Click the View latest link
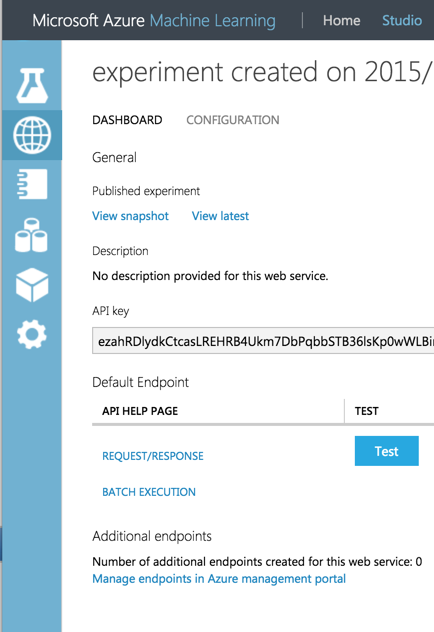Image resolution: width=434 pixels, height=632 pixels. [x=220, y=216]
